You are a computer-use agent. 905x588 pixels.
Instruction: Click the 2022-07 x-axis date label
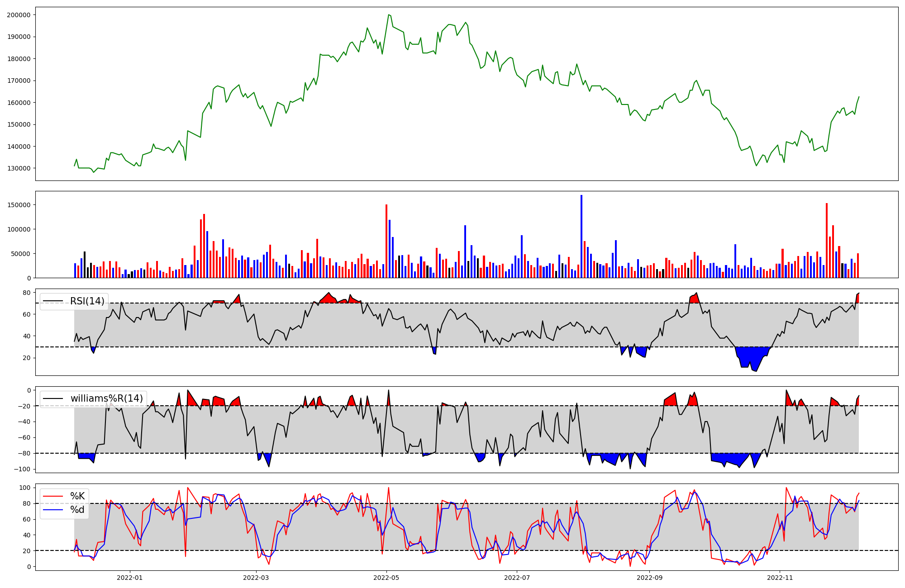(517, 578)
